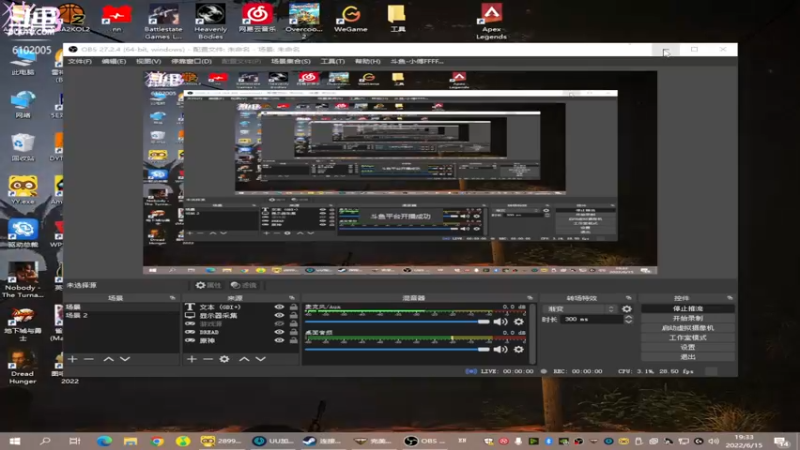Image resolution: width=800 pixels, height=450 pixels.
Task: Move the source down in the Sources list
Action: click(x=261, y=359)
